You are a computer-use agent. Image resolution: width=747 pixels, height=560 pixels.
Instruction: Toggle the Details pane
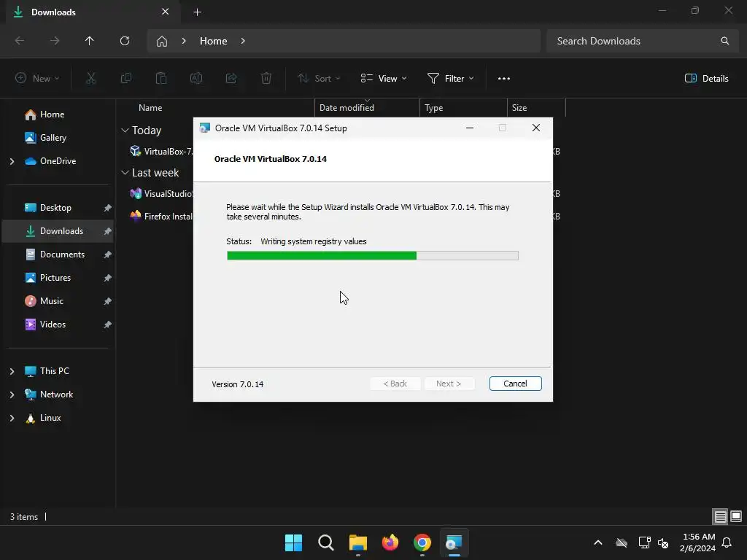tap(706, 79)
